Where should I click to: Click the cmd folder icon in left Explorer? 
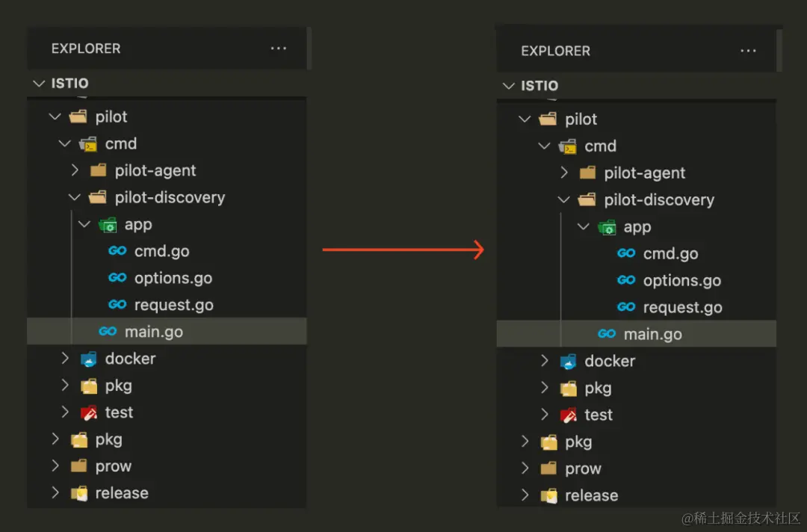(88, 144)
